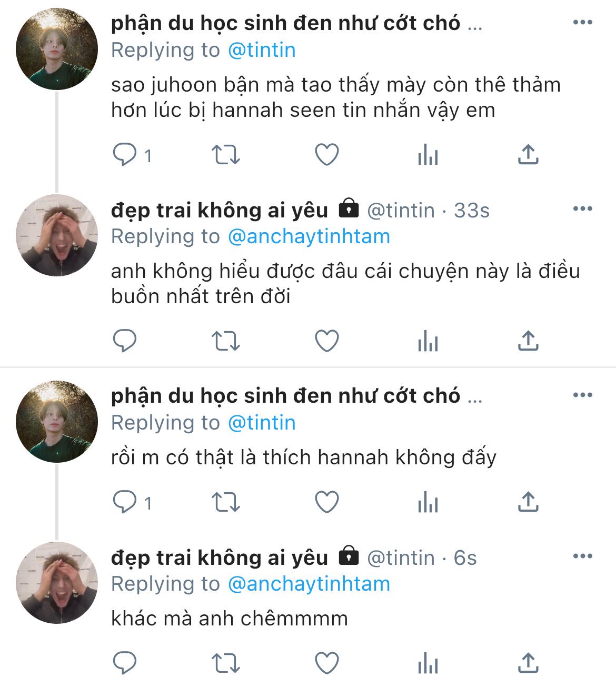Retweet the "buồn nhất trên đời" reply
This screenshot has height=687, width=616.
pos(225,341)
